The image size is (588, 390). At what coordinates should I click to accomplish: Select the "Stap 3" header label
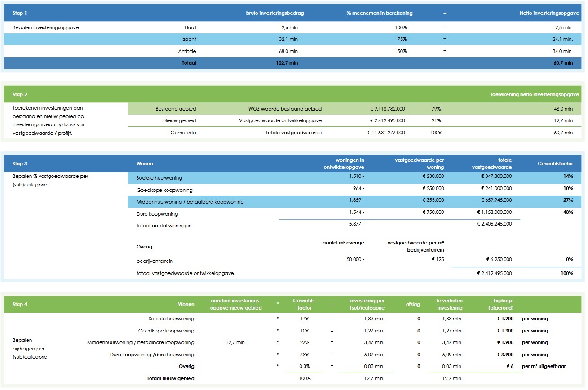click(20, 164)
